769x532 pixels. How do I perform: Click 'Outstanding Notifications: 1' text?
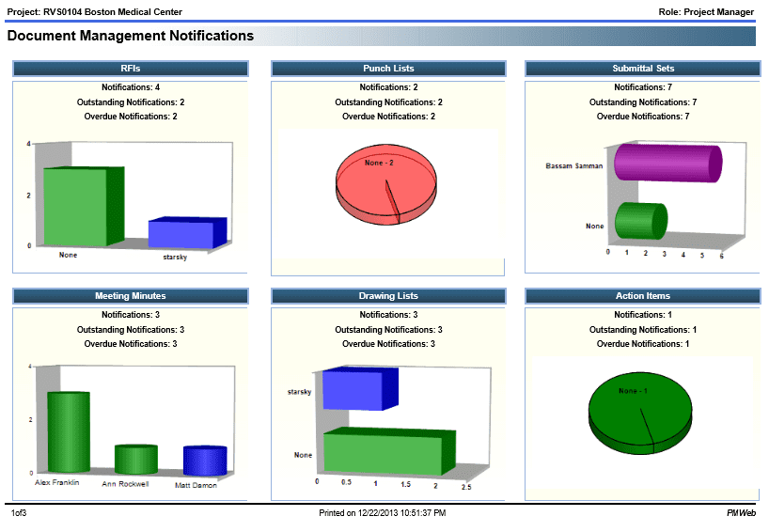(x=643, y=330)
